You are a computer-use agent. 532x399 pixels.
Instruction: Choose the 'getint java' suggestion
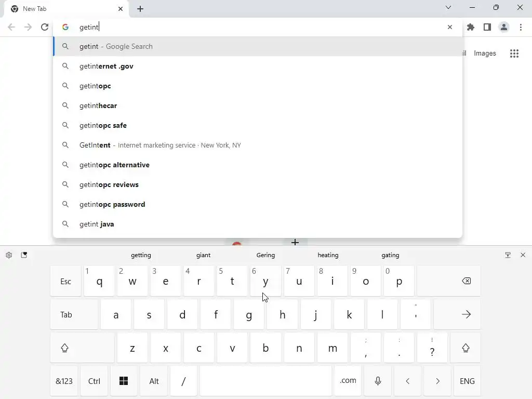(258, 224)
